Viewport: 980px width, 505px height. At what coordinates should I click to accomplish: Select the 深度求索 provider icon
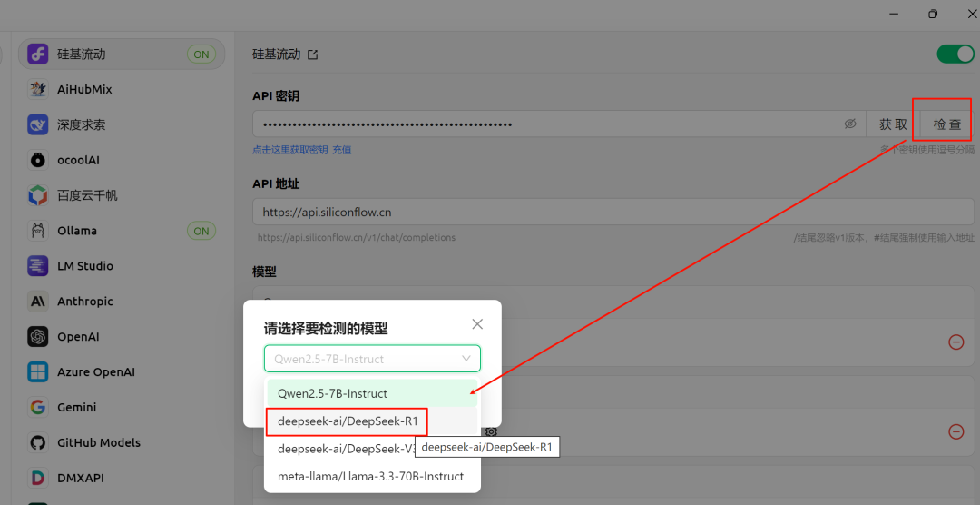(x=37, y=124)
